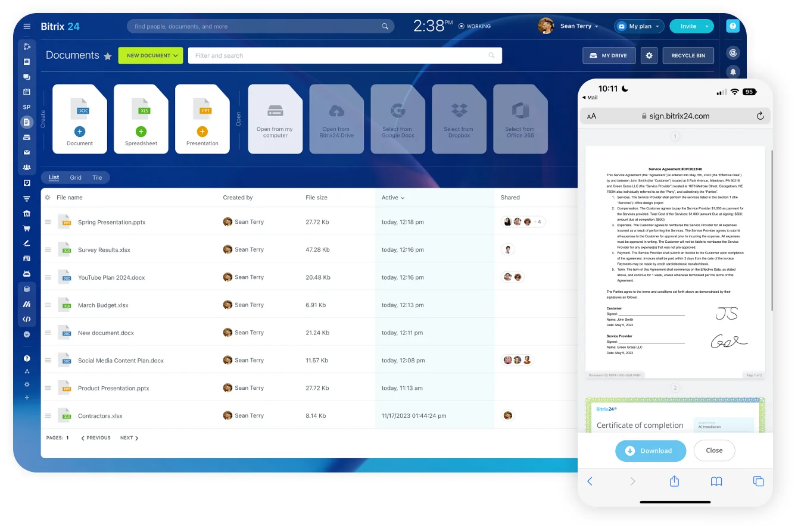Go to the Next page
The image size is (798, 532).
[x=129, y=438]
